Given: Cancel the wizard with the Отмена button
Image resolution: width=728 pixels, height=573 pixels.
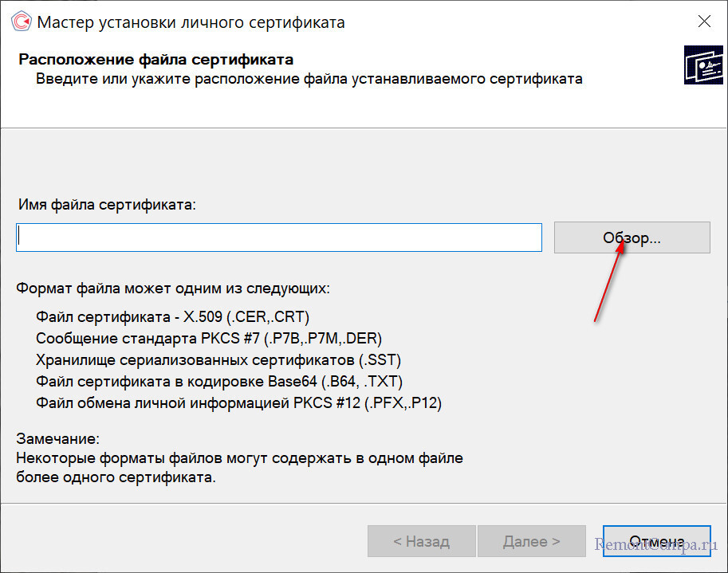Looking at the screenshot, I should pos(656,541).
